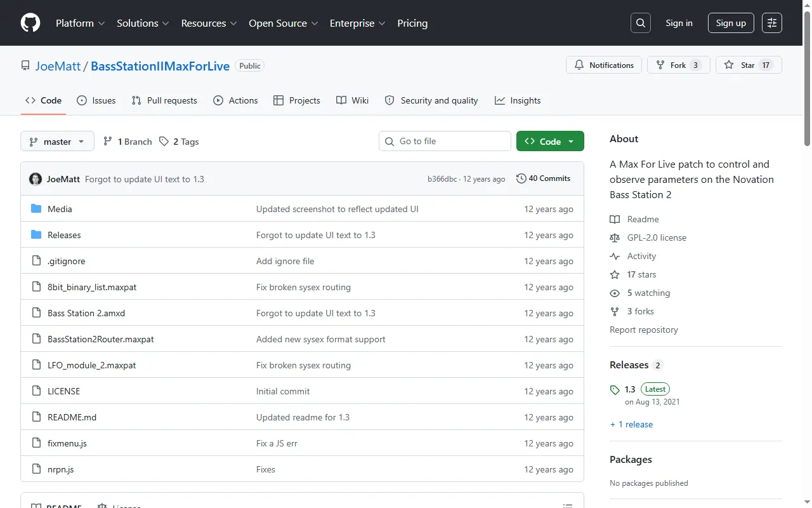Click the LFO_module_2.maxpat file icon
The height and width of the screenshot is (508, 812).
tap(36, 365)
